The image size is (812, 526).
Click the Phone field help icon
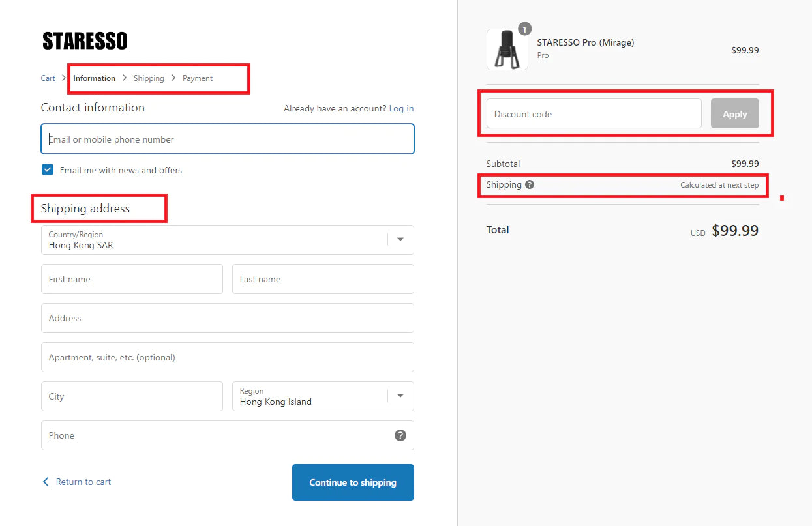400,435
